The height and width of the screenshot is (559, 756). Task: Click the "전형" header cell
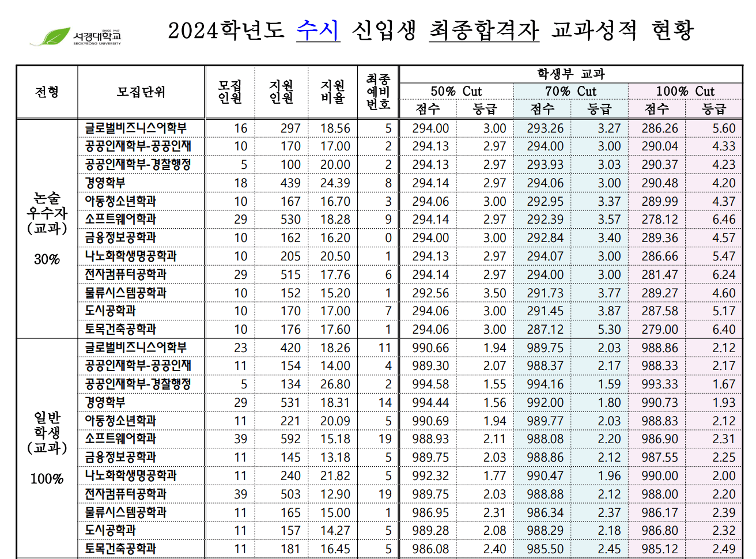(47, 92)
